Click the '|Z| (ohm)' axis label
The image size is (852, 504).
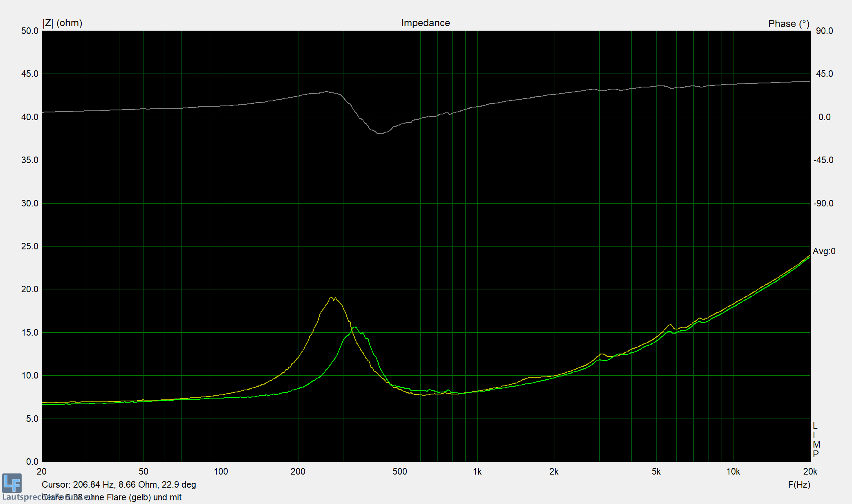pos(62,23)
